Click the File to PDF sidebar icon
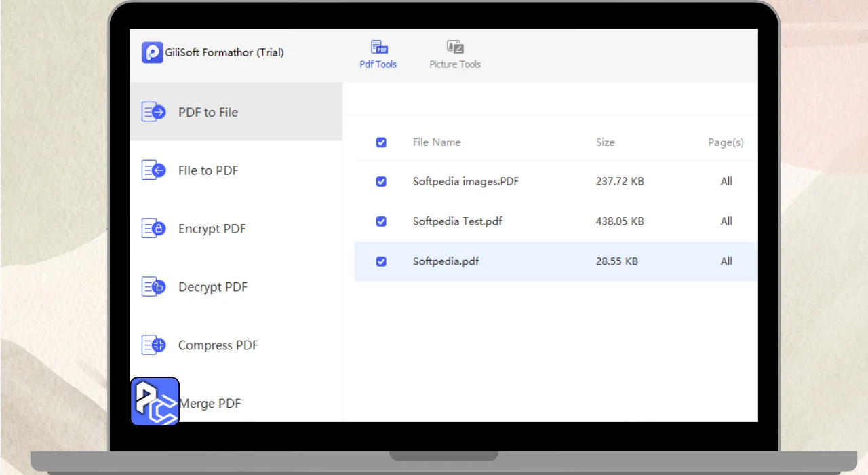Image resolution: width=868 pixels, height=475 pixels. (x=153, y=170)
